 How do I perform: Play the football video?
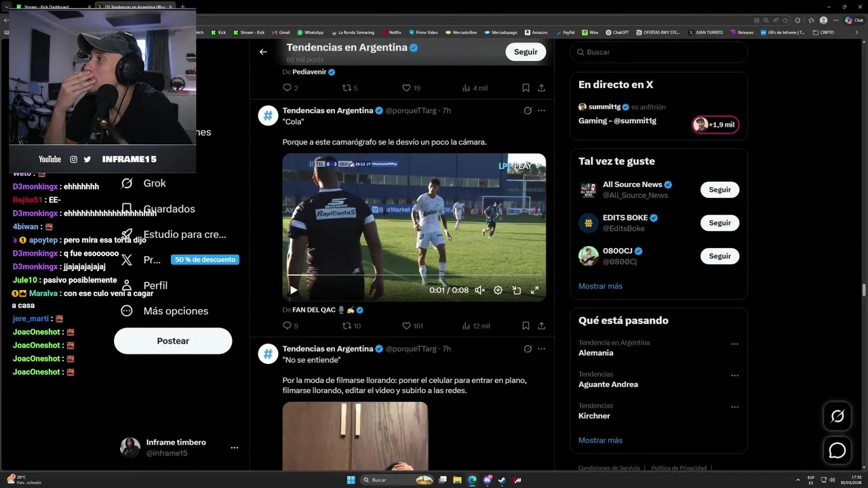(x=294, y=290)
